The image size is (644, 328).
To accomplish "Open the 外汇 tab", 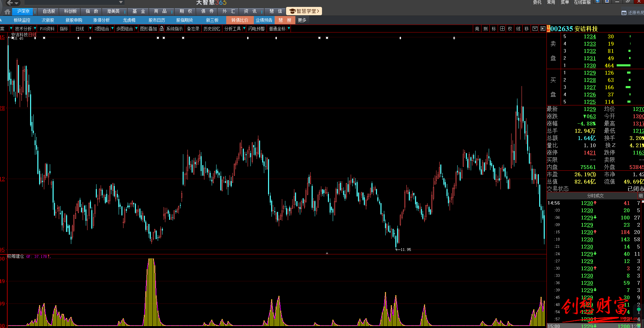I will coord(229,11).
